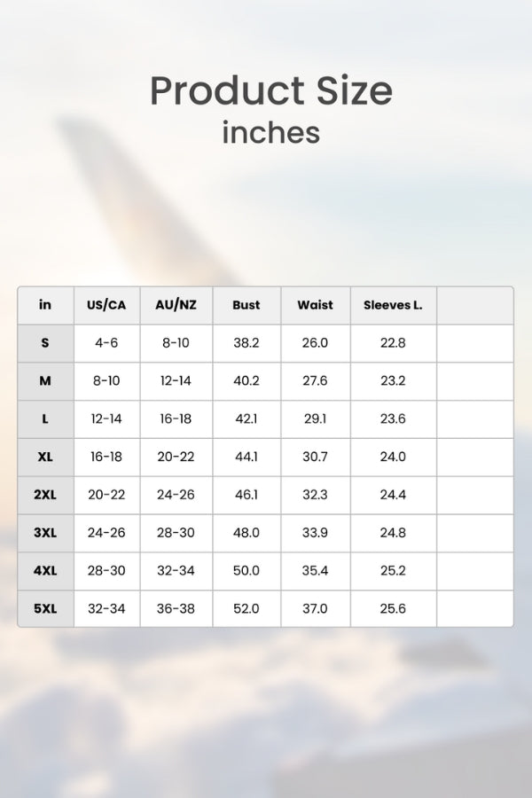Select the 32-34 AU/NZ cell for 4XL
Viewport: 532px width, 798px height.
[x=176, y=571]
